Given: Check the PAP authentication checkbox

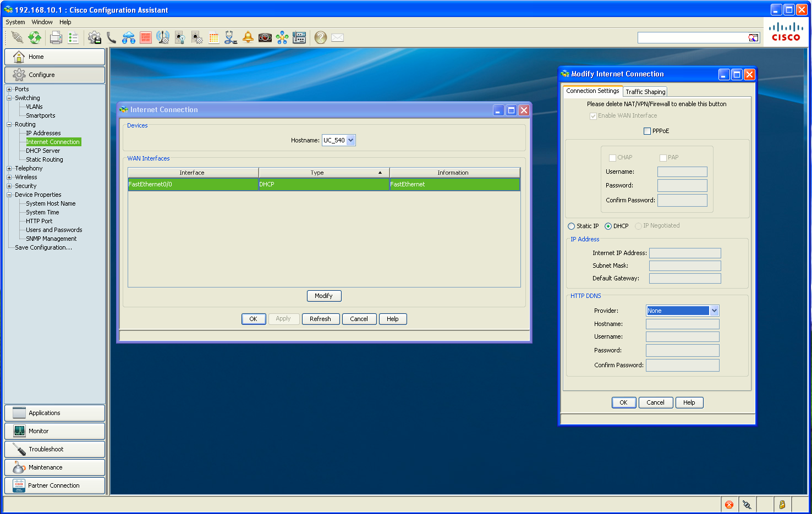Looking at the screenshot, I should 663,158.
